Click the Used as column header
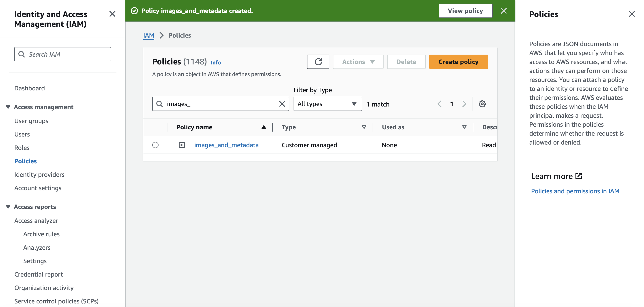Screen dimensions: 644x307 (x=393, y=127)
